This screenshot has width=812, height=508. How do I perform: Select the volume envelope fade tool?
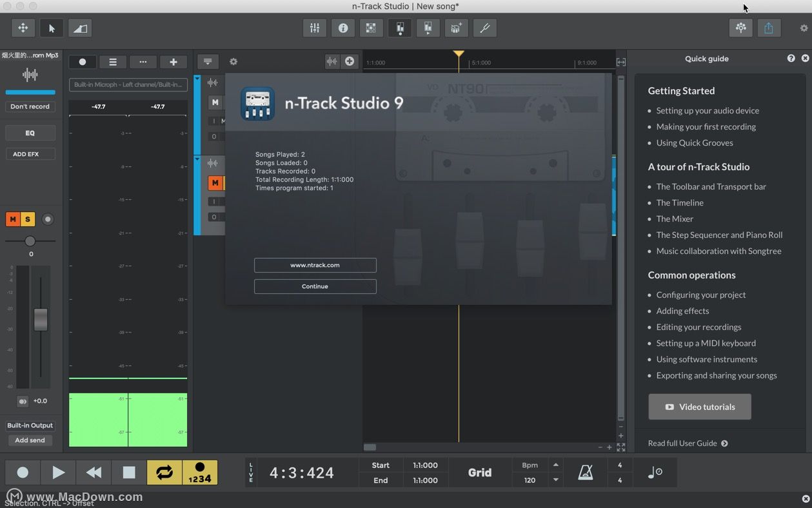coord(80,28)
